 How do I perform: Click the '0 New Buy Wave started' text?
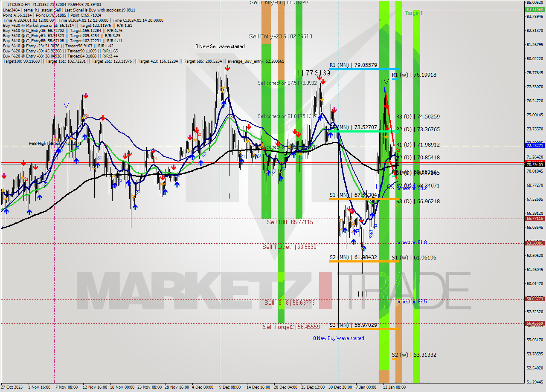[x=339, y=338]
